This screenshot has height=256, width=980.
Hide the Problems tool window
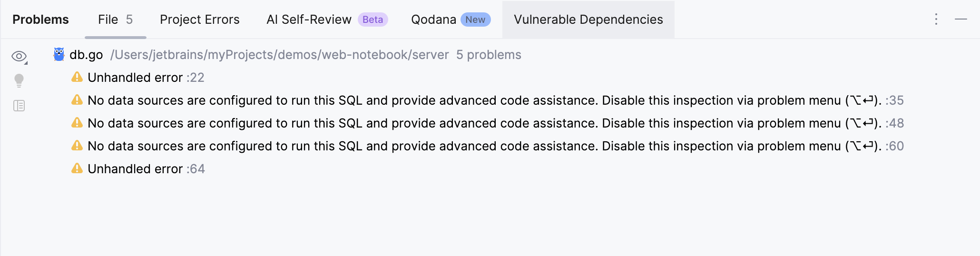pos(960,20)
